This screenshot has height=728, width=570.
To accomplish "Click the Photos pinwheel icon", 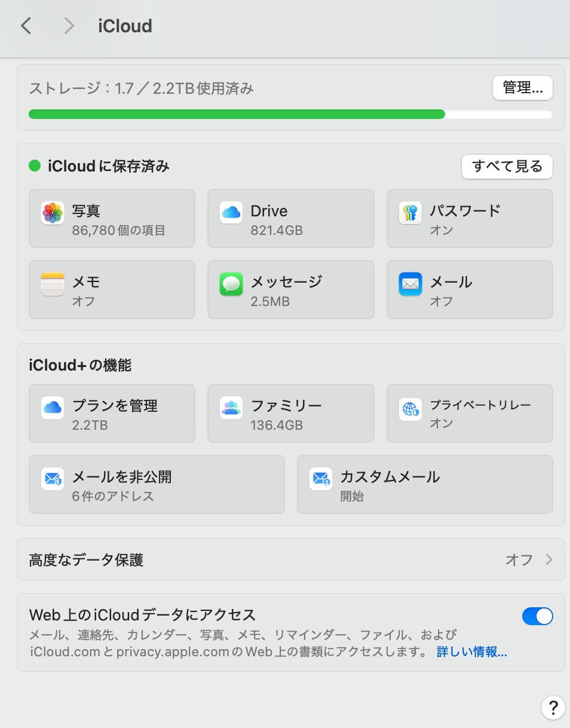I will [x=53, y=213].
